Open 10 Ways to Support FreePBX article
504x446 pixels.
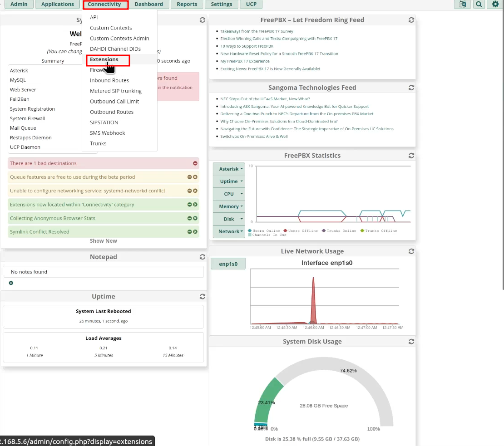click(x=247, y=46)
